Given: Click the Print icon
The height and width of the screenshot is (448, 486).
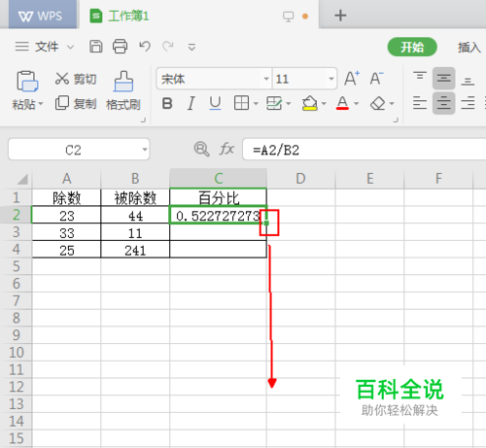Looking at the screenshot, I should (x=120, y=47).
